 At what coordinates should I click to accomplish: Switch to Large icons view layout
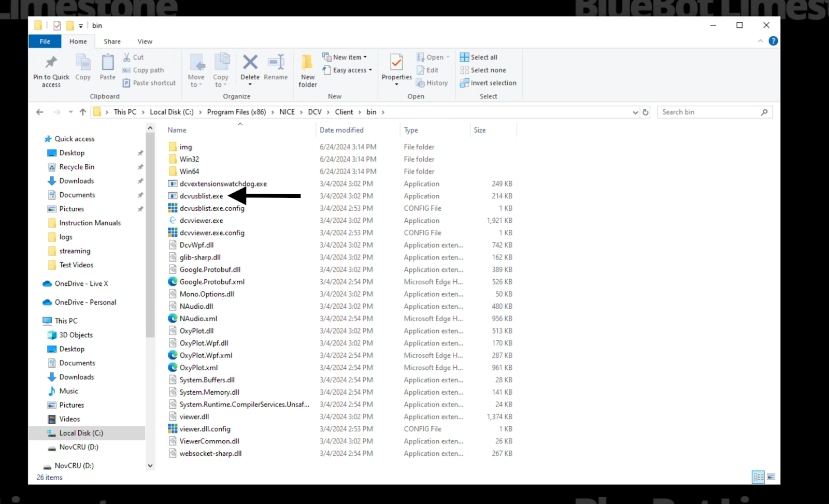[771, 477]
